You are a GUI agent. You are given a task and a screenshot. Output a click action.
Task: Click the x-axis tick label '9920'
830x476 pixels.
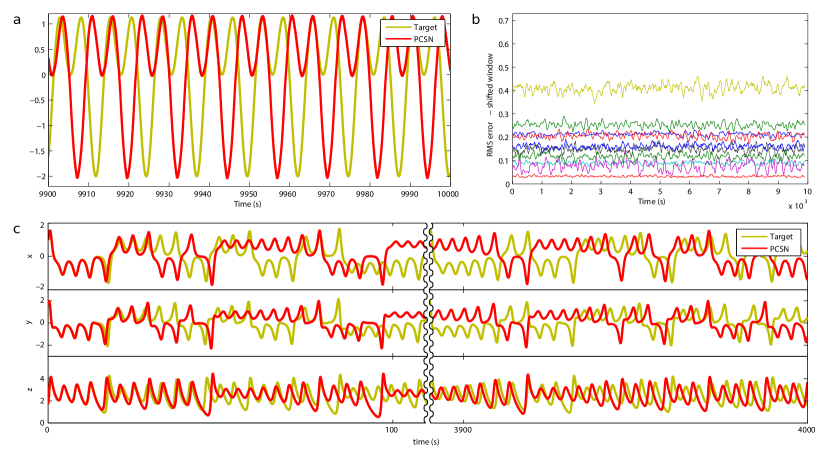125,194
